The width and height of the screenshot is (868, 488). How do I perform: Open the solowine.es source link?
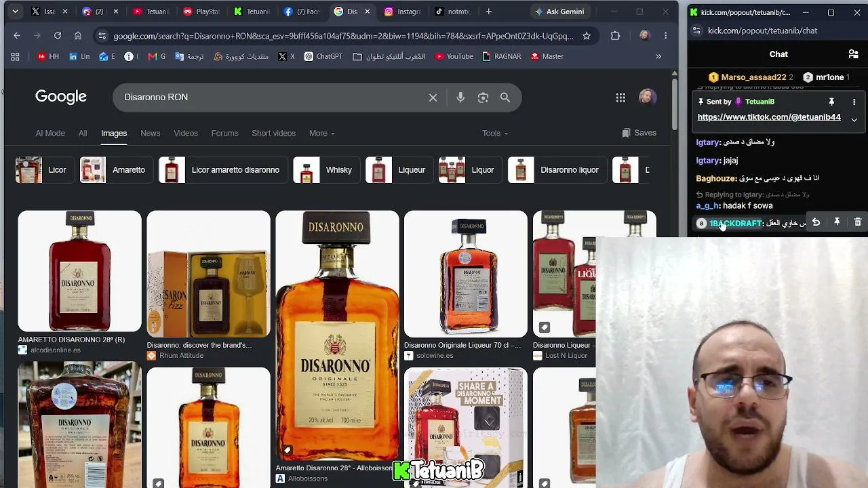(x=434, y=356)
